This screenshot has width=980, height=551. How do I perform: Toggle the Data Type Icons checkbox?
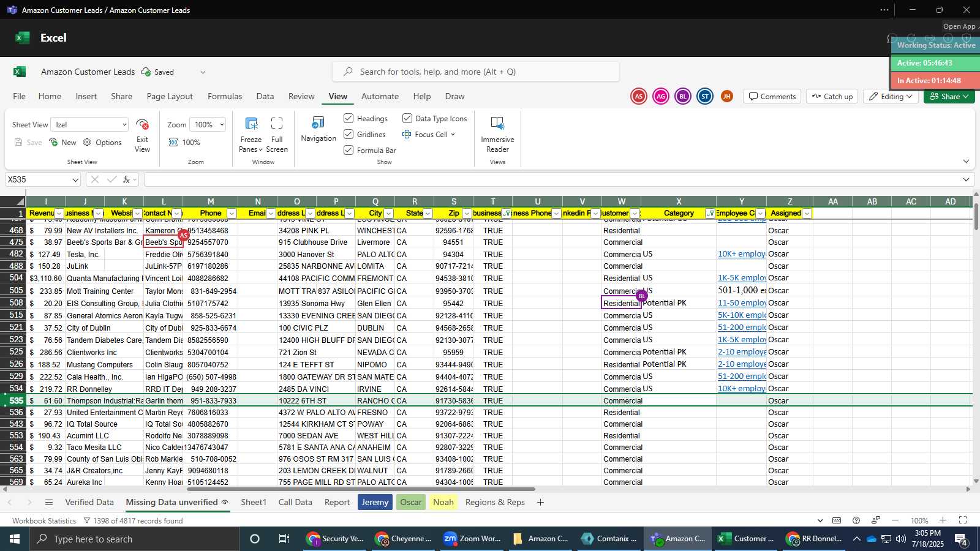pos(407,118)
